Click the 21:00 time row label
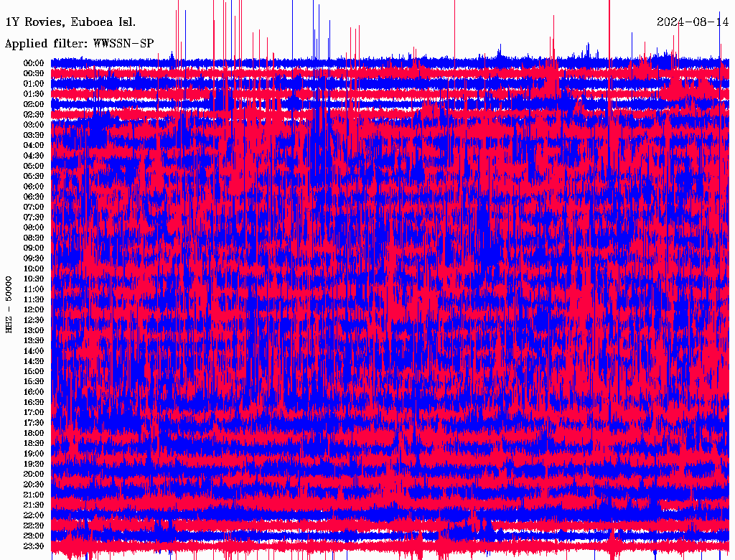The width and height of the screenshot is (735, 560). click(34, 495)
